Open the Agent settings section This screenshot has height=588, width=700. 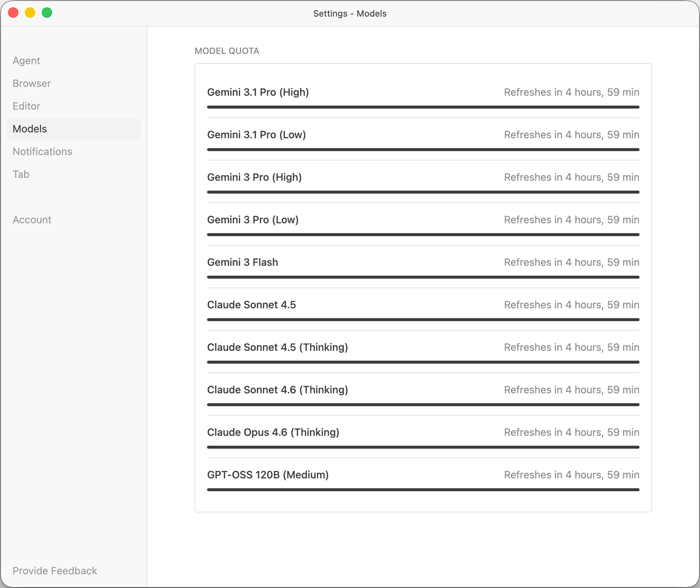pos(26,61)
